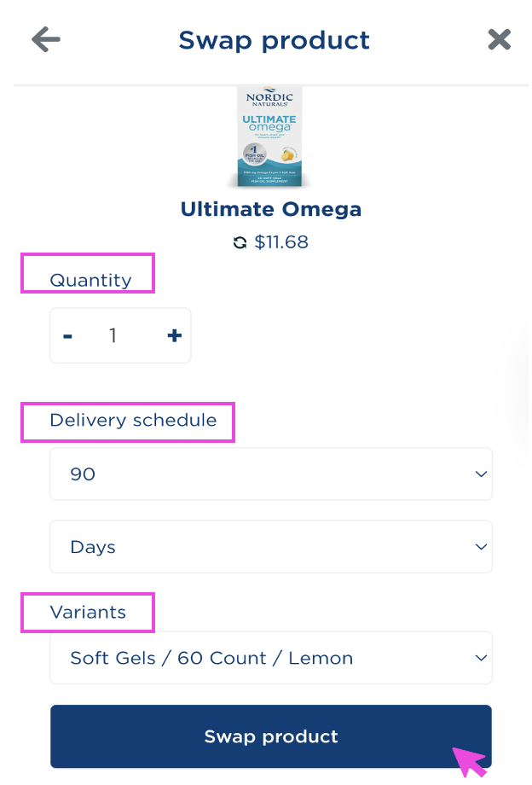
Task: Open the Soft Gels variant dropdown
Action: tap(270, 659)
